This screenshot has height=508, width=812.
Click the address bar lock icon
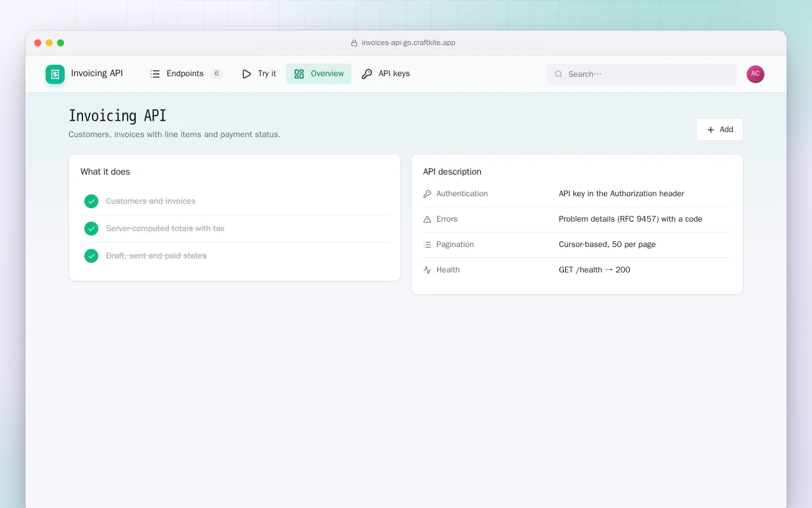point(355,43)
